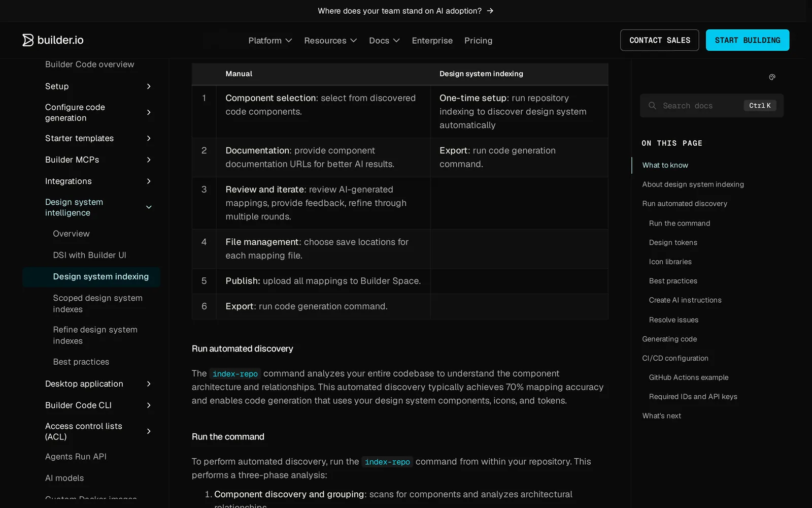Select Design system indexing sidebar item
Viewport: 812px width, 508px height.
coord(91,277)
